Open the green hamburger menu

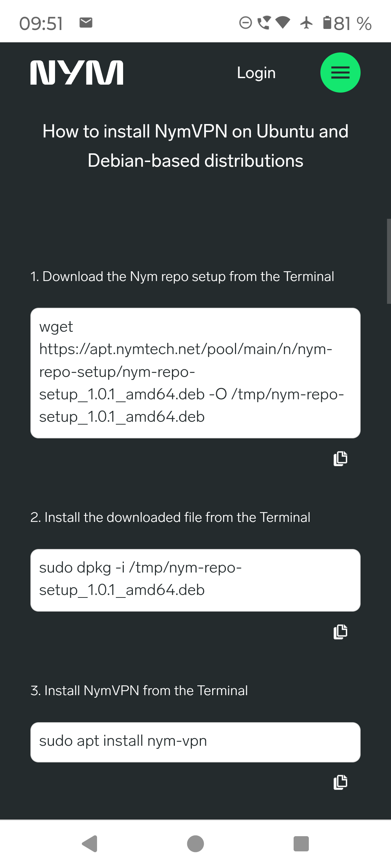click(x=340, y=73)
